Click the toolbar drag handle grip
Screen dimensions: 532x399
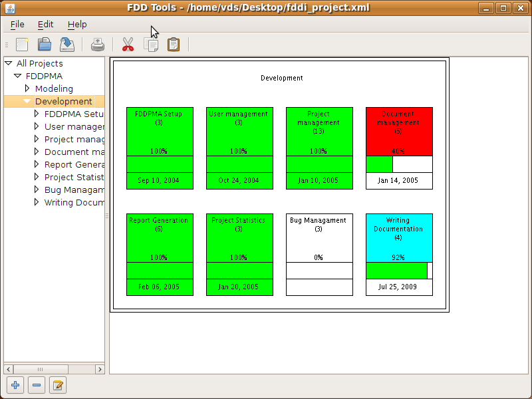click(7, 45)
